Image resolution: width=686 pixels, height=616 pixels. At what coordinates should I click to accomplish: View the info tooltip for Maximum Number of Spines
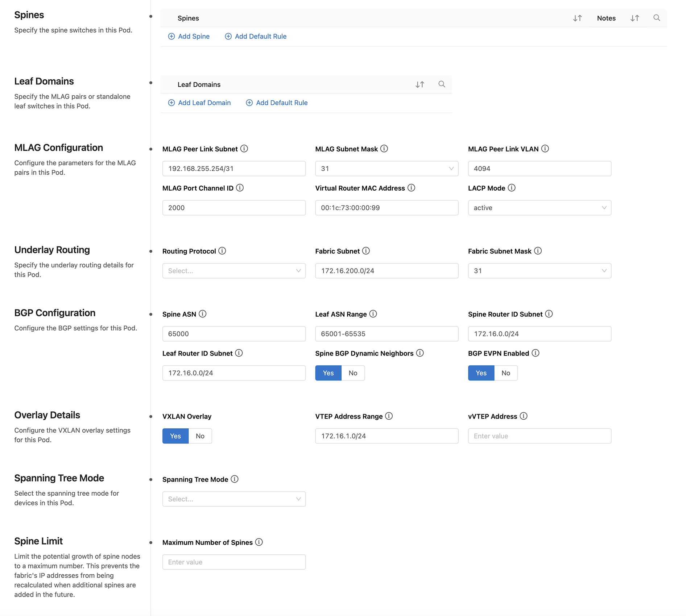click(x=259, y=542)
